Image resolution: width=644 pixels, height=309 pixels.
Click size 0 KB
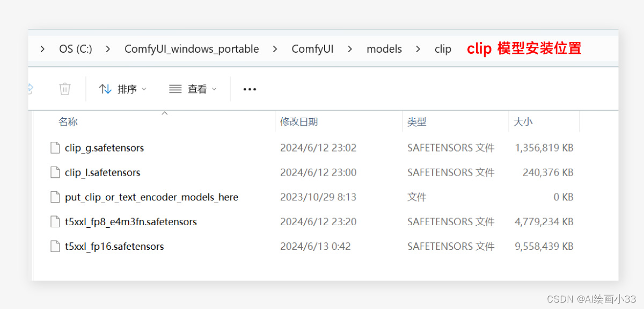(x=563, y=197)
